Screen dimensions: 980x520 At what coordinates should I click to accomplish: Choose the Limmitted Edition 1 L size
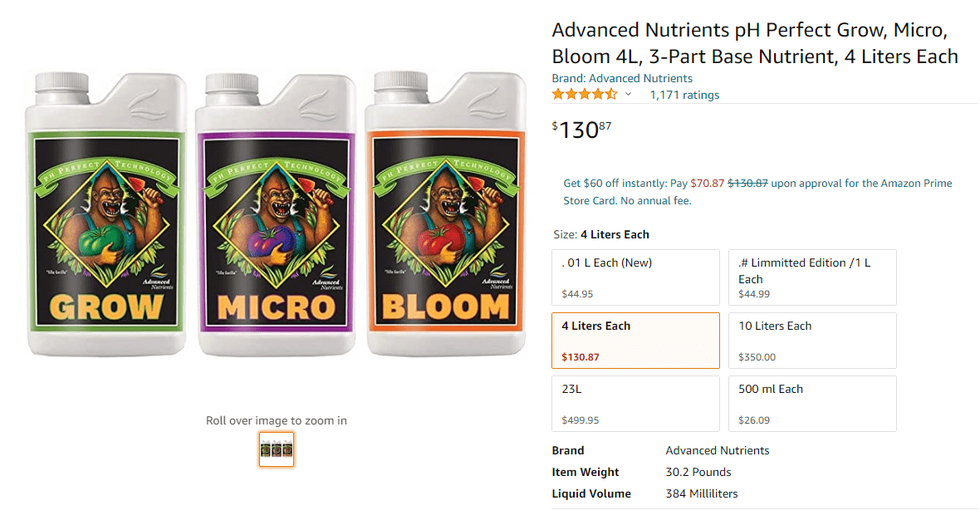(x=812, y=277)
